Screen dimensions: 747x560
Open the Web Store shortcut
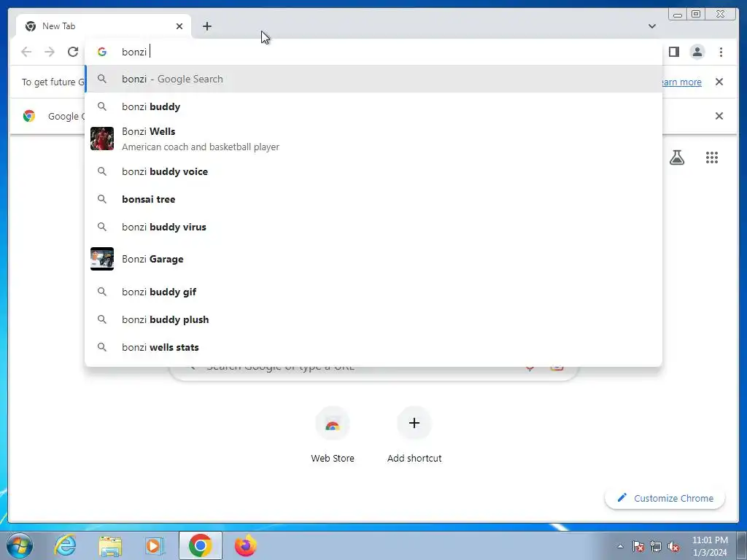point(333,435)
